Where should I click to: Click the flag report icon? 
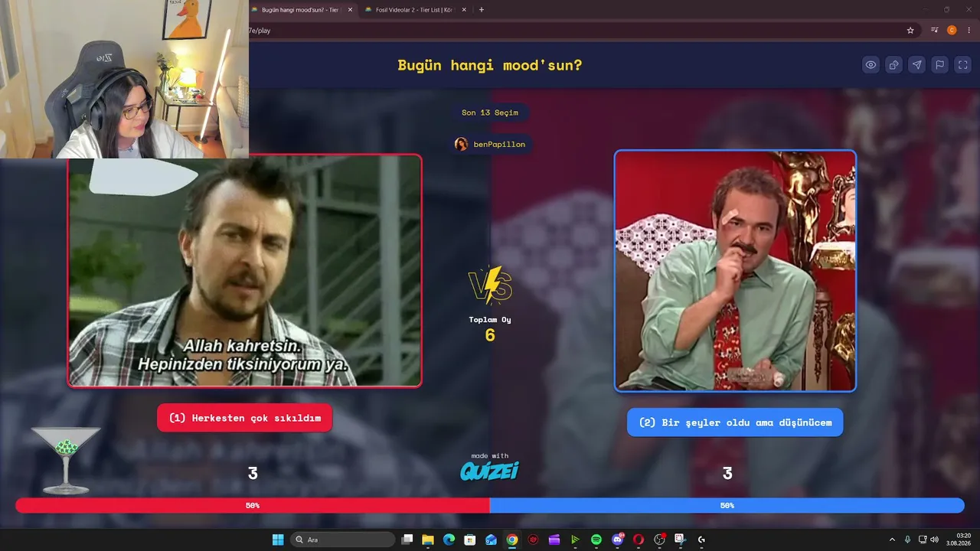click(939, 65)
